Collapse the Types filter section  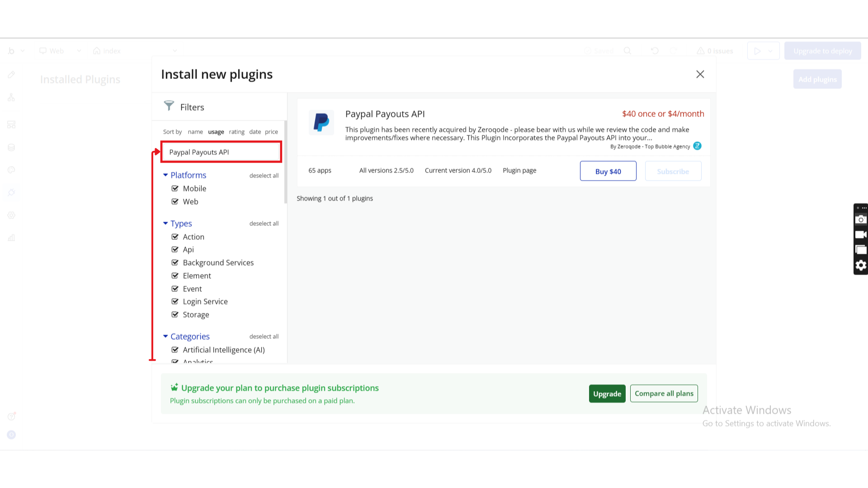165,223
